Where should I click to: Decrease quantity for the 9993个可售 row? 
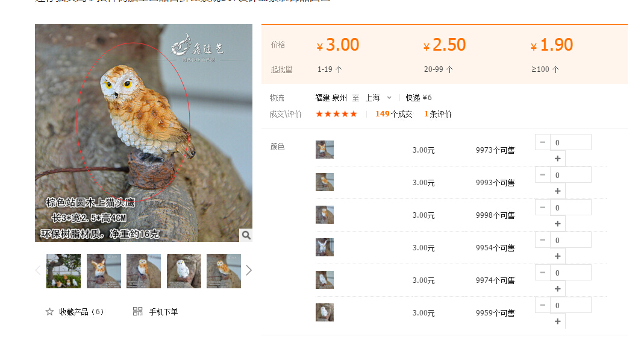(543, 175)
